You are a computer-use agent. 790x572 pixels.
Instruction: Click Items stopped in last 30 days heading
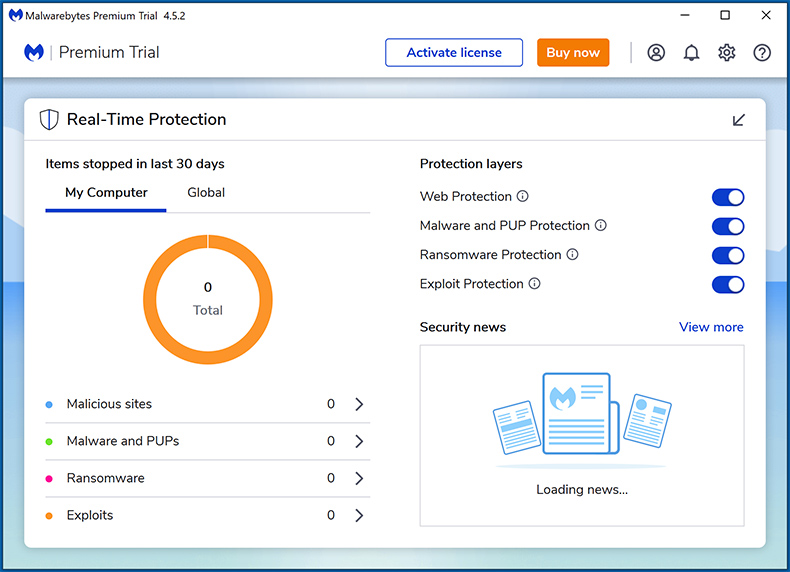coord(135,164)
